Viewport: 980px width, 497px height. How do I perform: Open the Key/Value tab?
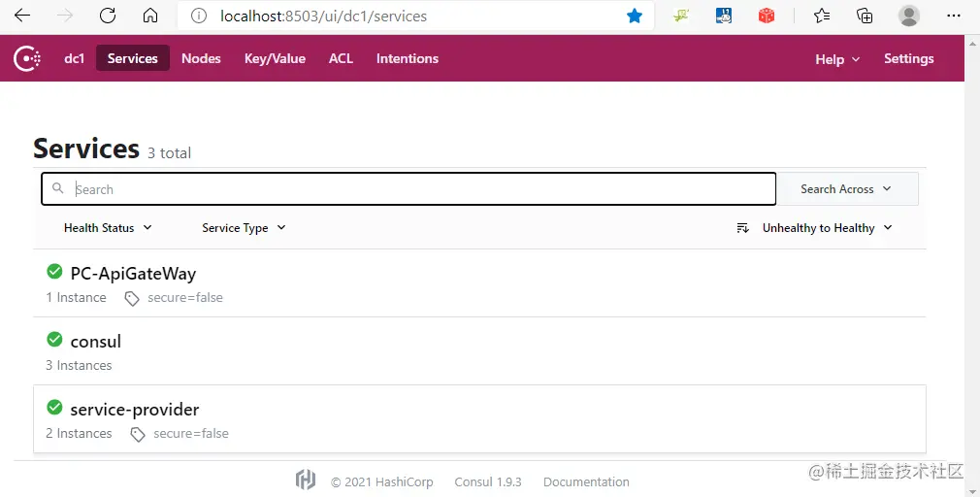pos(275,58)
